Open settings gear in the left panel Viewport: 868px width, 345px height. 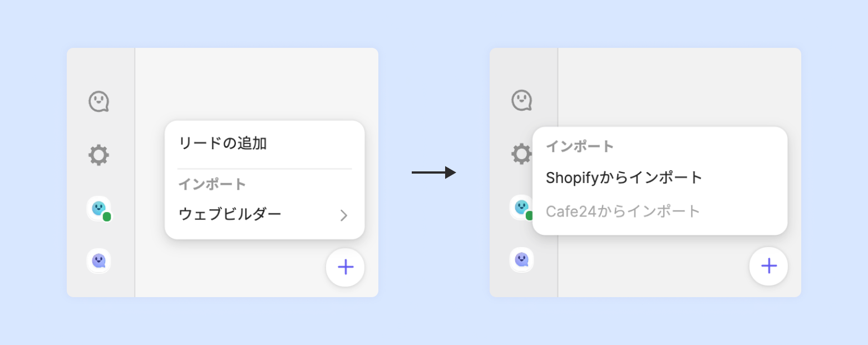click(x=98, y=155)
